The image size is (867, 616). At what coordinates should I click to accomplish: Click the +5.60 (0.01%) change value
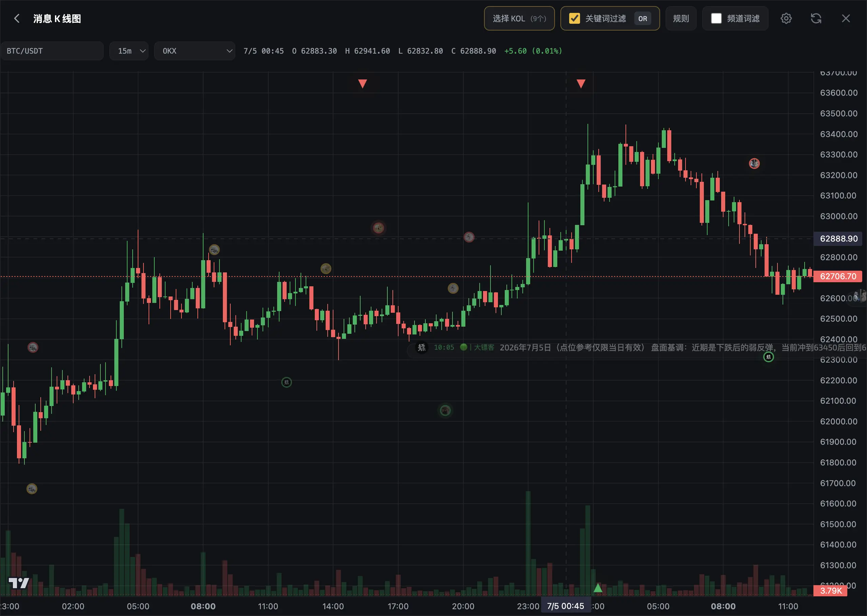click(x=533, y=51)
